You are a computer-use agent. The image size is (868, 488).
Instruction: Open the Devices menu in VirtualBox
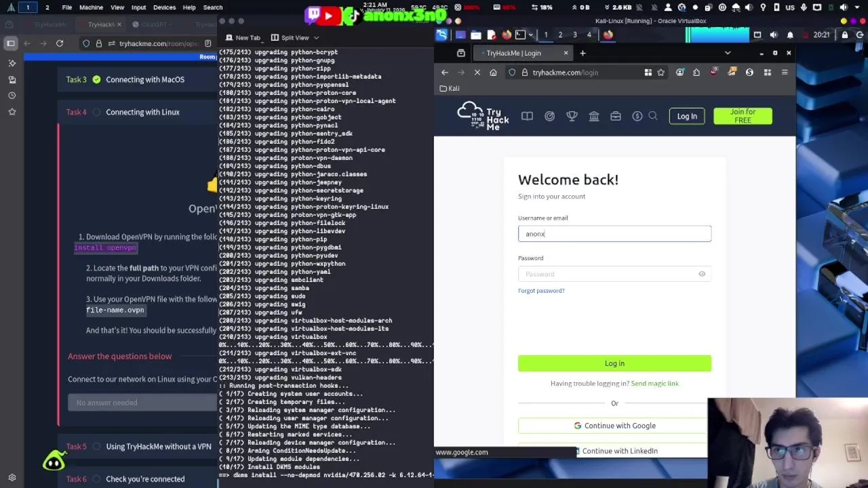coord(164,7)
